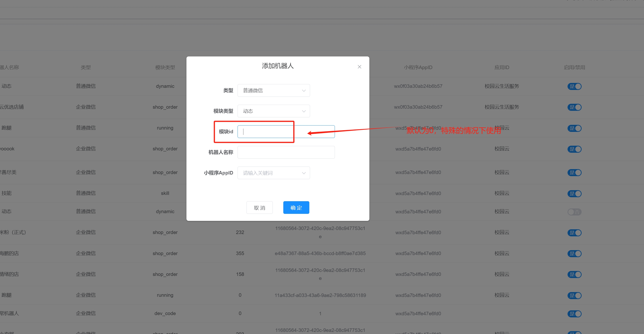Toggle enable switch for 海鹏的店 row
This screenshot has height=334, width=644.
[575, 254]
